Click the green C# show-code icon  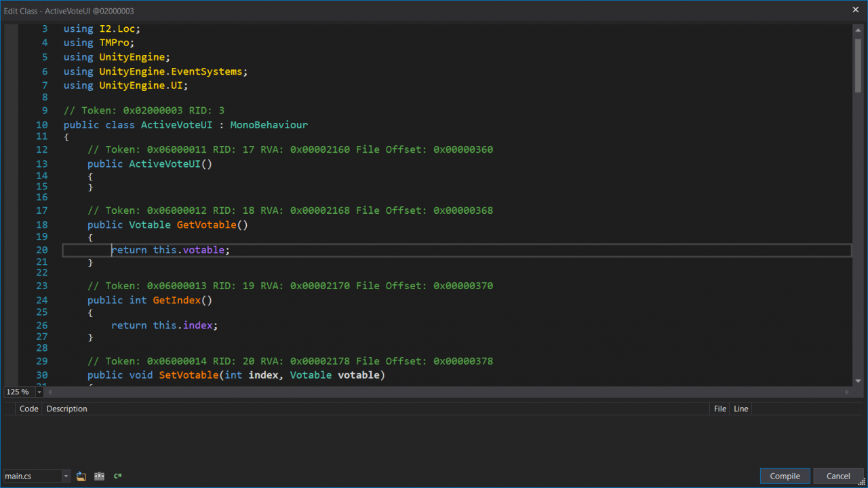tap(117, 476)
